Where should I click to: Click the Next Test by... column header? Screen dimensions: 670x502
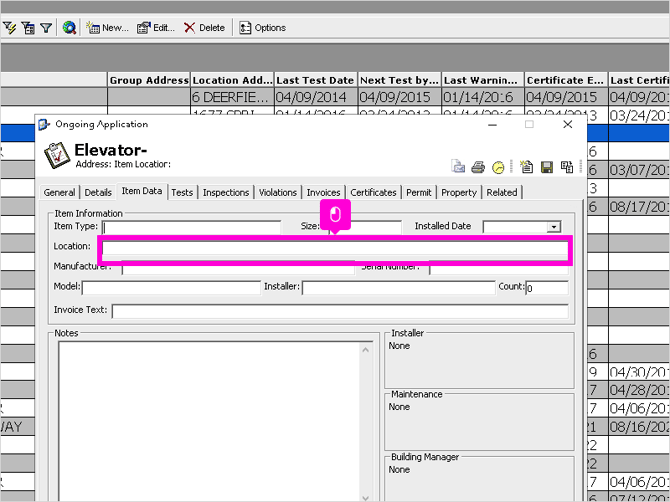[x=399, y=80]
